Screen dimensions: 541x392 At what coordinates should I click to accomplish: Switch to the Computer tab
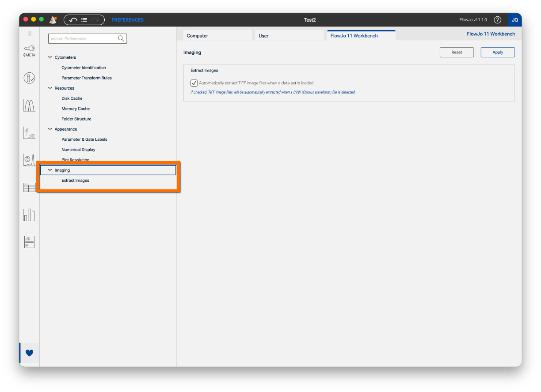pyautogui.click(x=217, y=36)
